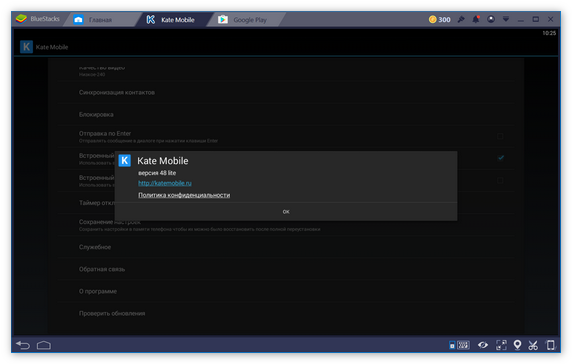Image resolution: width=572 pixels, height=364 pixels.
Task: Open the О программе item
Action: pos(286,291)
